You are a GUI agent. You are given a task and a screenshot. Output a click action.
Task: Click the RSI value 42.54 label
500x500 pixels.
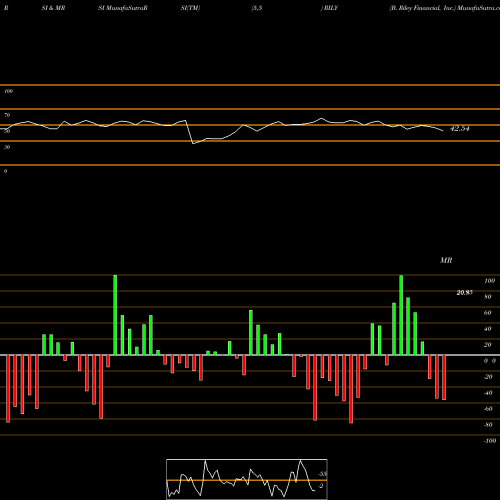click(x=460, y=129)
